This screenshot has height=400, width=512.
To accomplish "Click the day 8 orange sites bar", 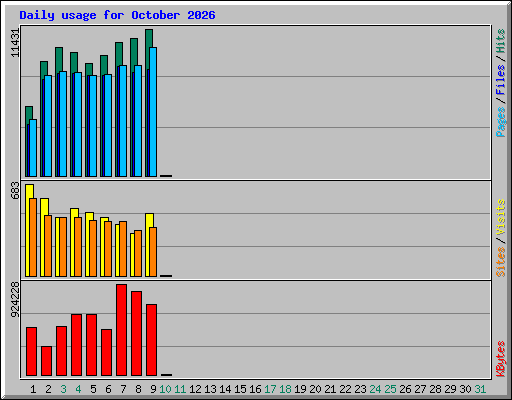I will click(138, 253).
